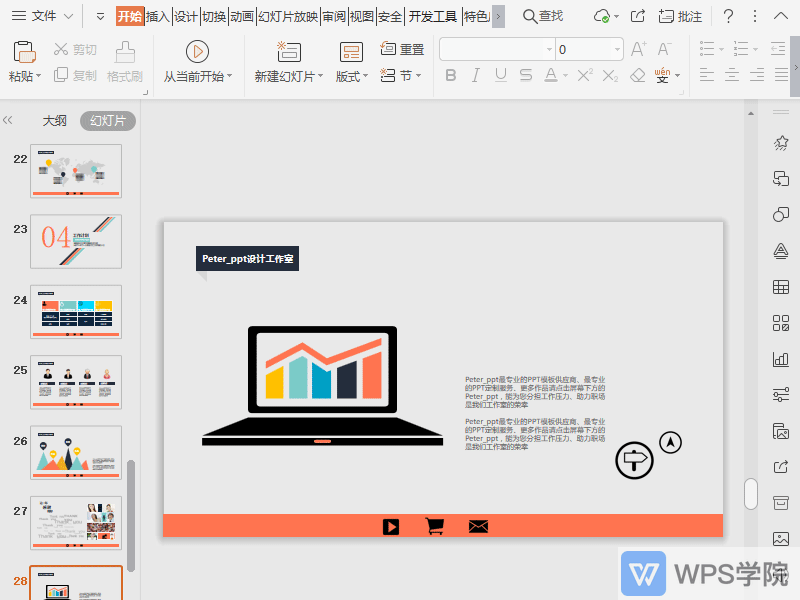Screen dimensions: 800x600
Task: Toggle bold text formatting
Action: 450,76
